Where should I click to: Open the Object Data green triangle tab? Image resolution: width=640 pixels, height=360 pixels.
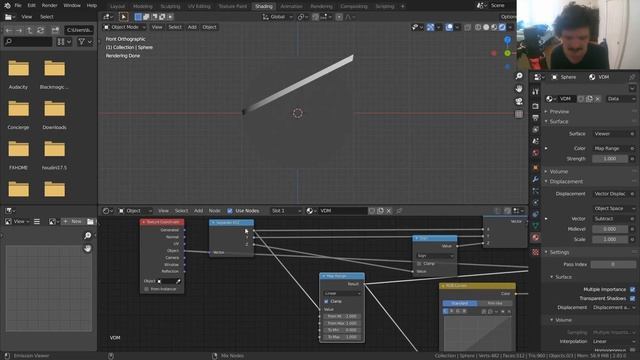[536, 225]
